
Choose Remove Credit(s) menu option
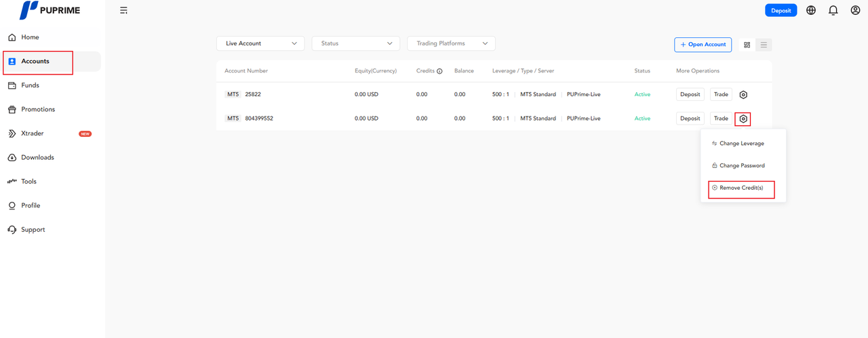(x=741, y=188)
